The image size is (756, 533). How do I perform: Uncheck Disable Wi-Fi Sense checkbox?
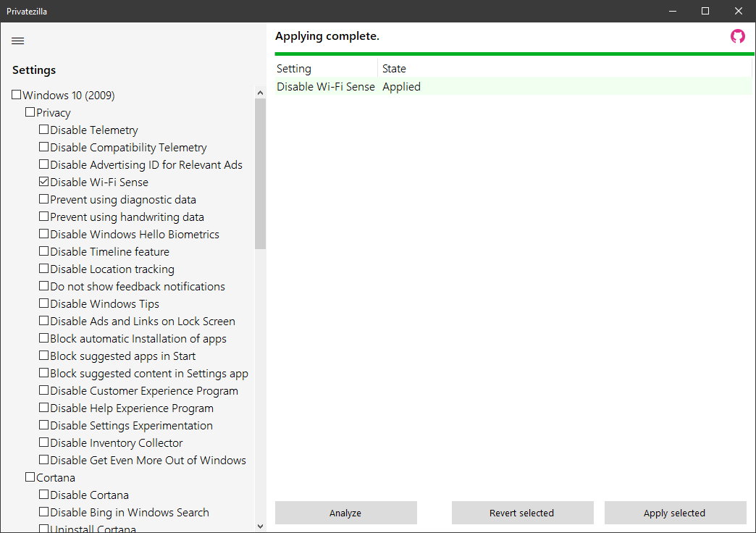click(44, 182)
